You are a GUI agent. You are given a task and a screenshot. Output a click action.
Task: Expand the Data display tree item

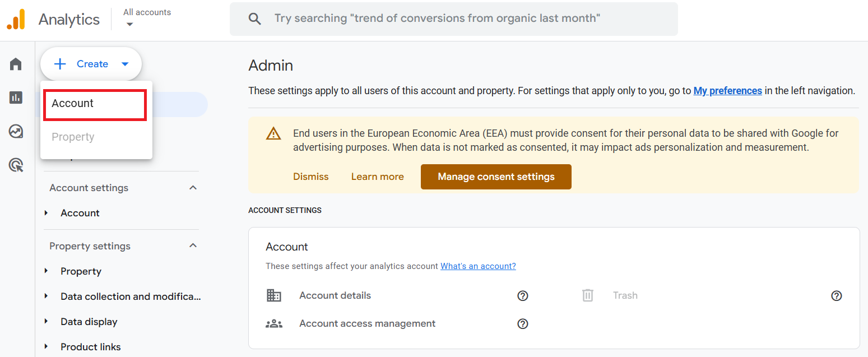click(47, 322)
